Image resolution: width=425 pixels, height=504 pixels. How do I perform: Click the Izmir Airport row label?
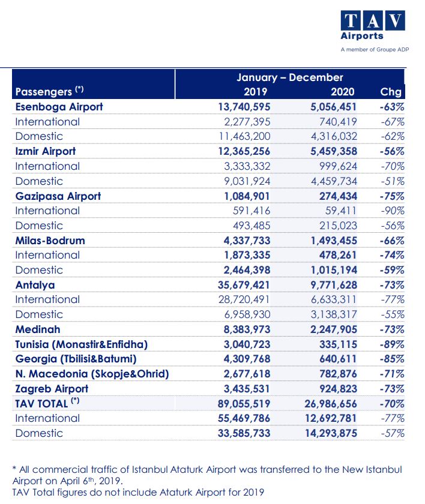click(46, 151)
